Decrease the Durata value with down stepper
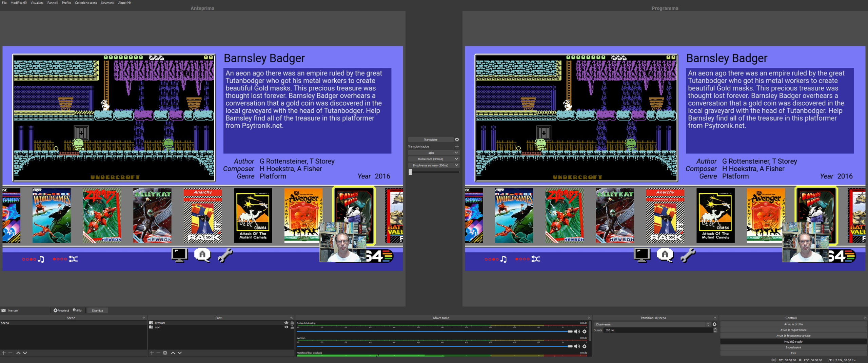This screenshot has width=868, height=363. 715,332
